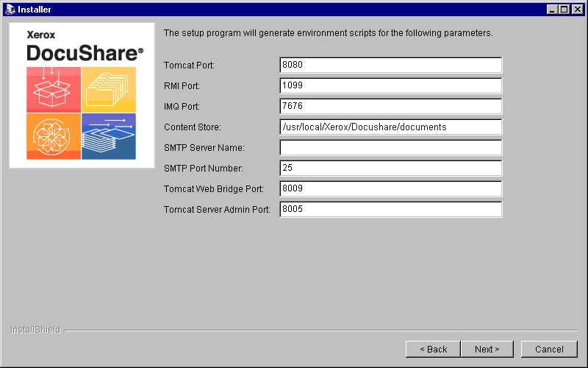This screenshot has width=588, height=368.
Task: Minimize the Installer window
Action: [551, 10]
